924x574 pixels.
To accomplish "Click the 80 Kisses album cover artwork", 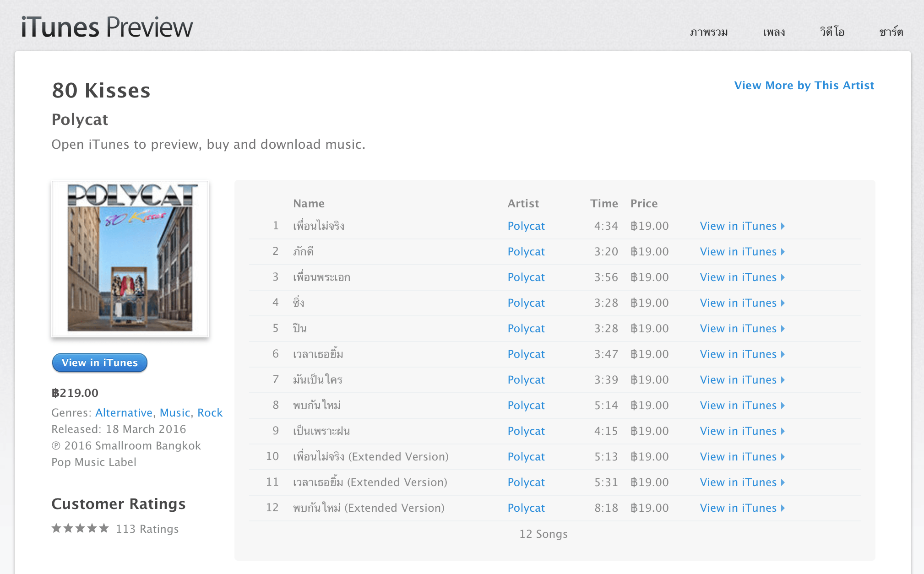I will point(130,259).
